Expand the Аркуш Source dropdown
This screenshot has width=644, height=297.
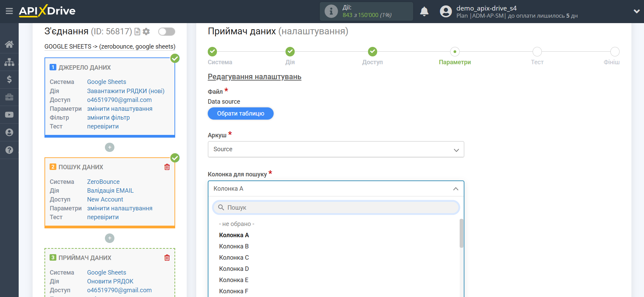(x=336, y=150)
